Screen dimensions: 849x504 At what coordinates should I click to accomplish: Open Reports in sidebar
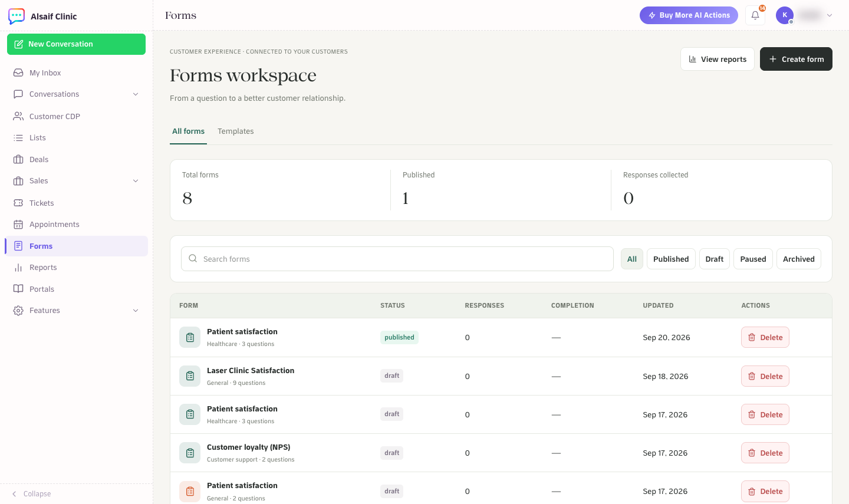coord(76,267)
